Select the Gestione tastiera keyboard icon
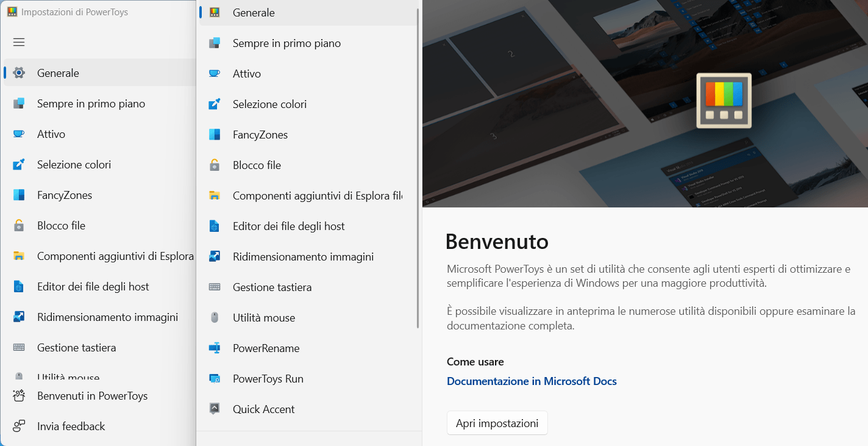This screenshot has width=868, height=446. pos(215,287)
